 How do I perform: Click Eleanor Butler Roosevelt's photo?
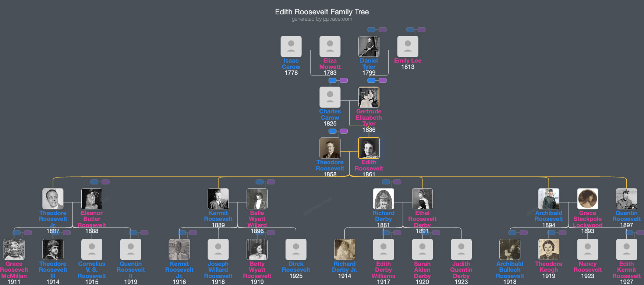click(92, 199)
